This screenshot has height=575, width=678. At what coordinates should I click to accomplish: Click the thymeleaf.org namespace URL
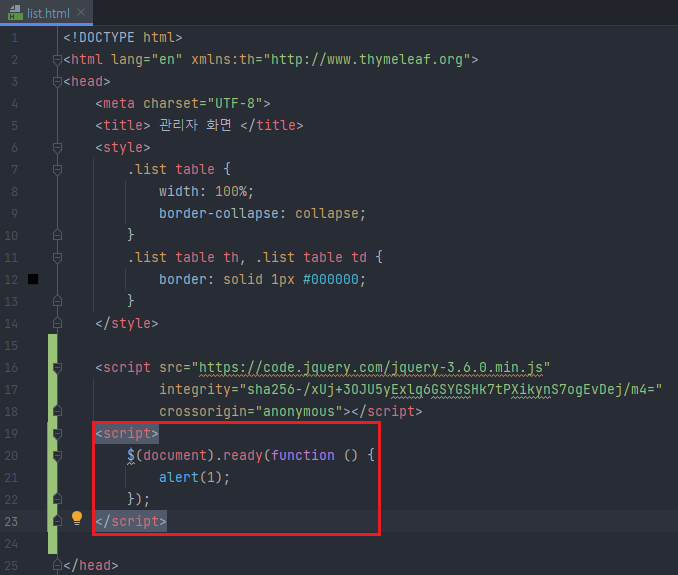[367, 60]
